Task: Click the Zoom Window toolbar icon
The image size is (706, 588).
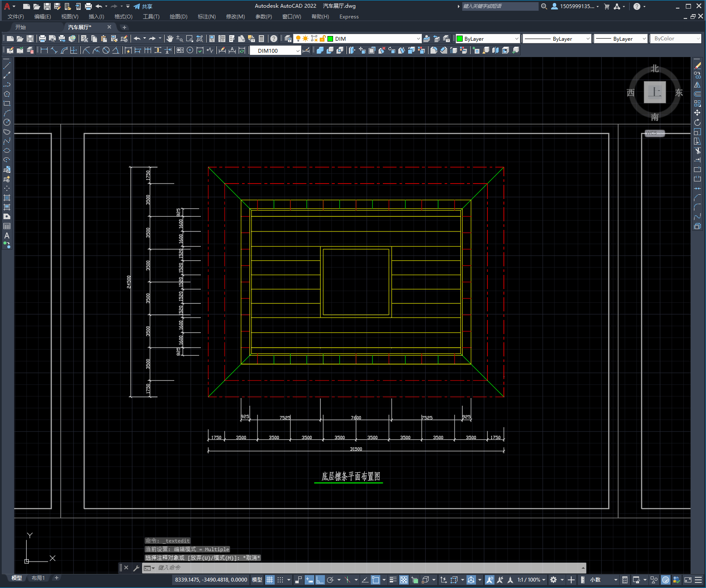Action: [x=189, y=39]
